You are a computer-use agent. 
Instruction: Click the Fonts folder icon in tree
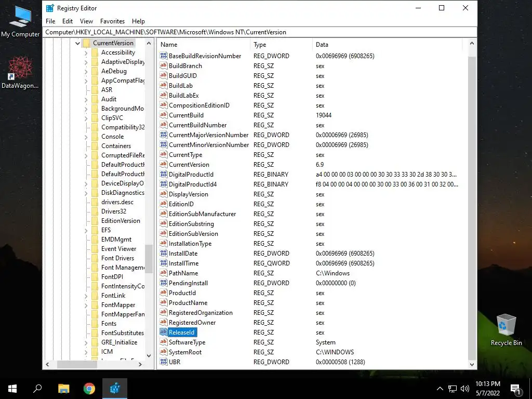(x=95, y=324)
